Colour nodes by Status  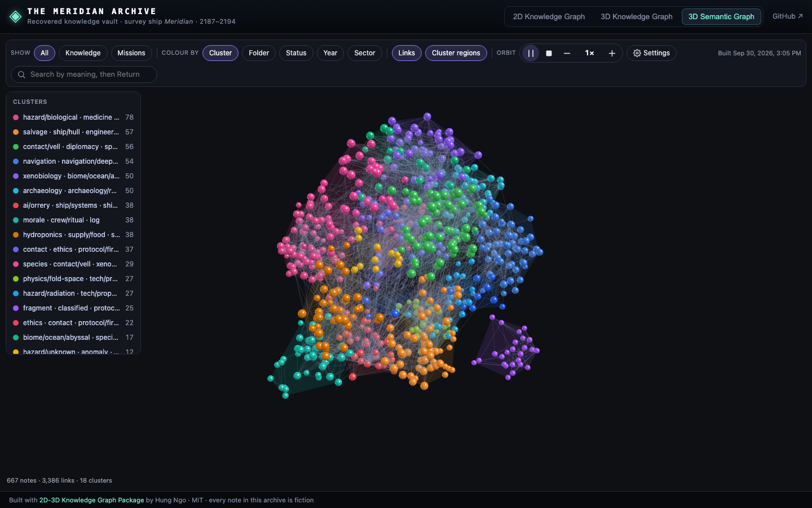click(x=296, y=53)
